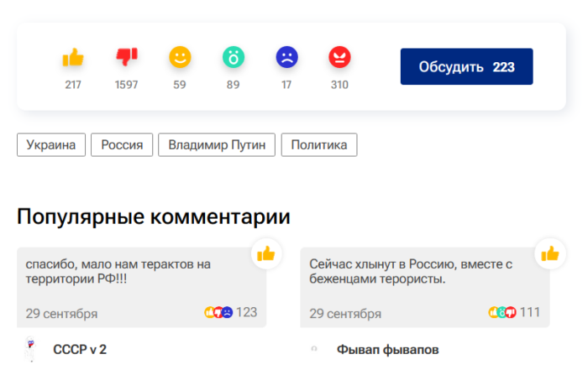Click the count 89 under surprised face

click(x=233, y=85)
